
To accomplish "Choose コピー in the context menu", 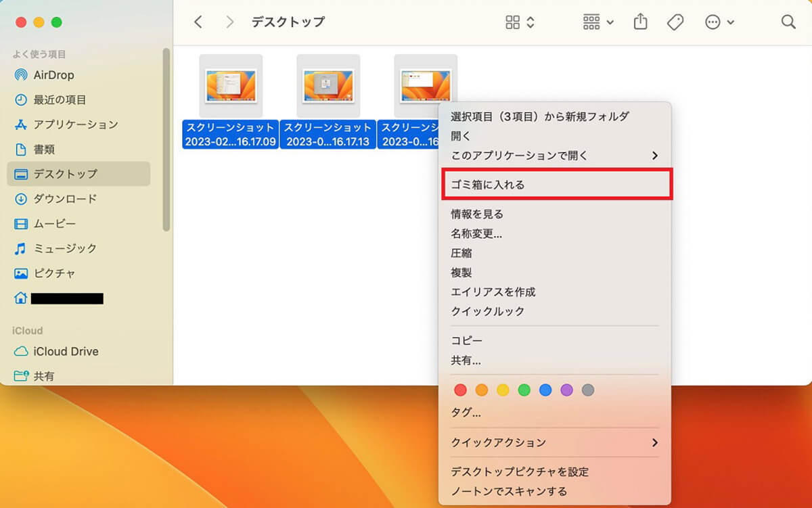I will click(555, 340).
